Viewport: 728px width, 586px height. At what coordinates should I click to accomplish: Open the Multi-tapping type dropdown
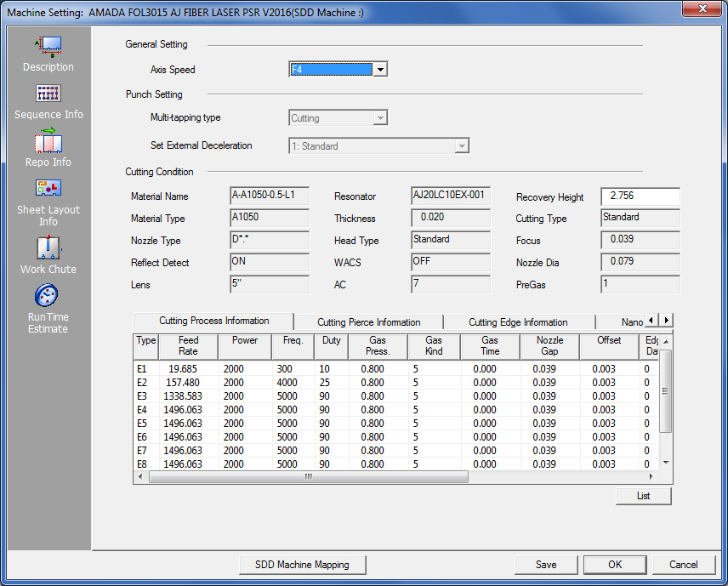click(338, 118)
